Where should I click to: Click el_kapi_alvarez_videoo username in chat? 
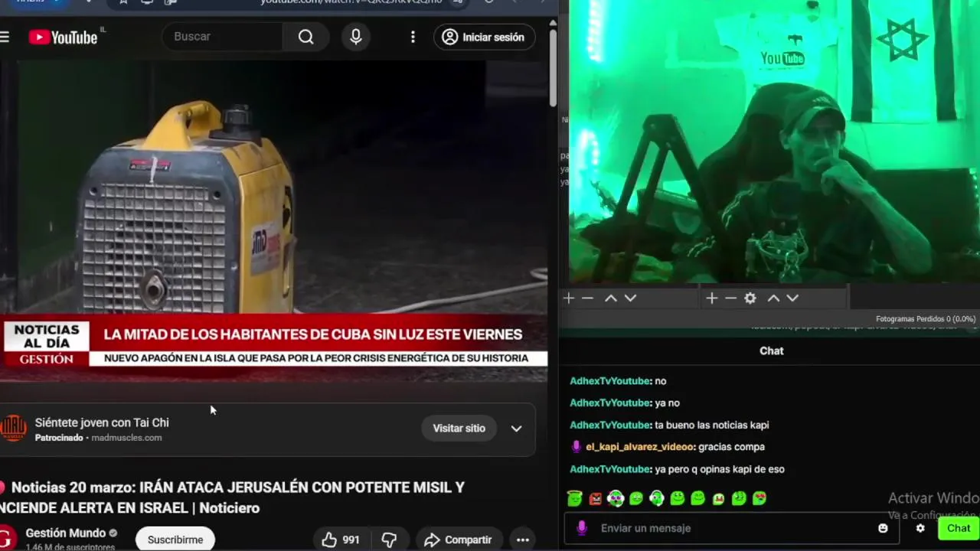click(x=640, y=447)
